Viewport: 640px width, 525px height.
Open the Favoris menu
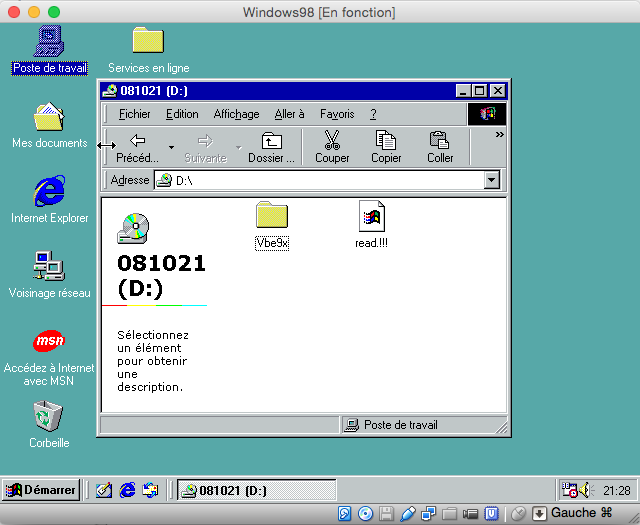pos(337,114)
